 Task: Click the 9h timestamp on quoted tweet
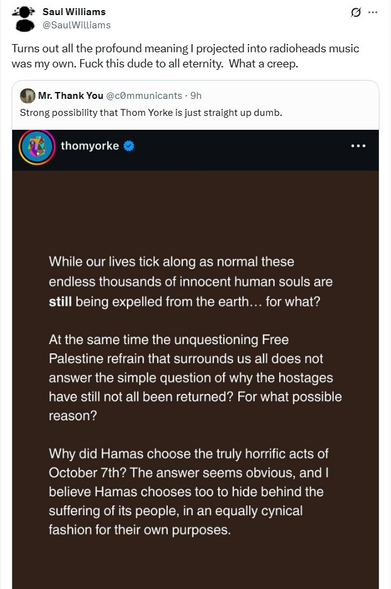tap(196, 96)
